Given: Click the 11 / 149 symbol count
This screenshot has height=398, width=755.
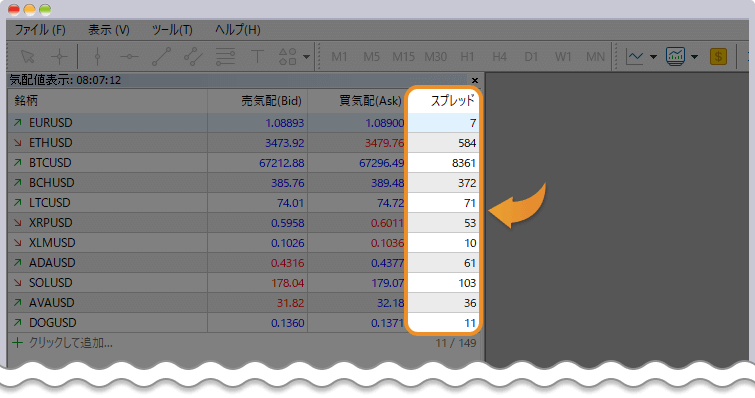Looking at the screenshot, I should click(456, 343).
